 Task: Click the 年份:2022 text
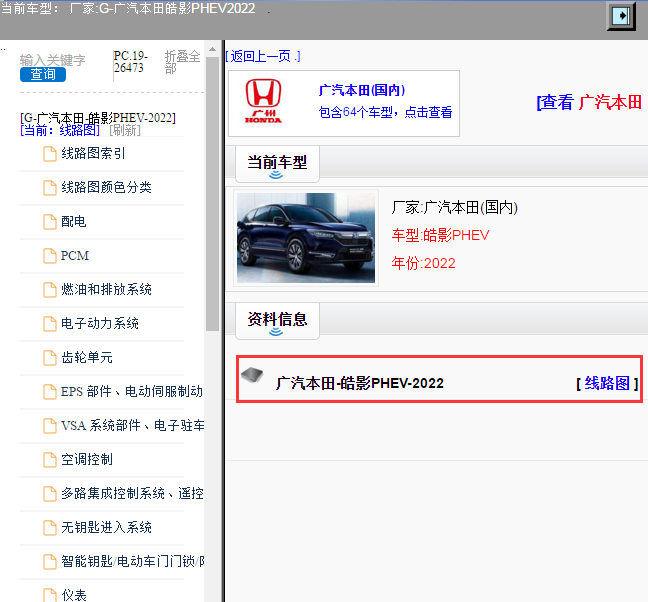tap(424, 263)
